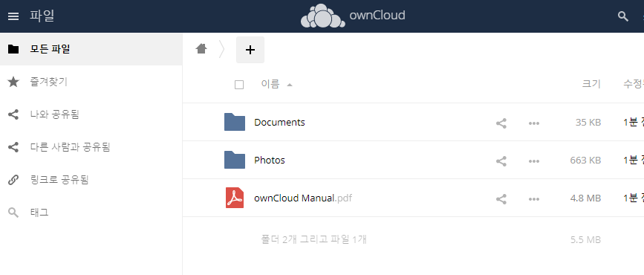The width and height of the screenshot is (644, 275).
Task: Open the Documents folder name
Action: click(x=279, y=122)
